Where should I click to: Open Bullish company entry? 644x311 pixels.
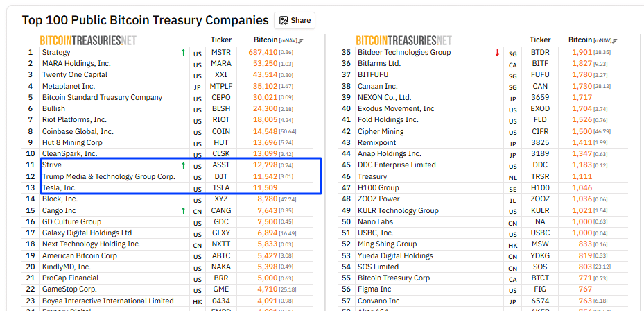53,108
